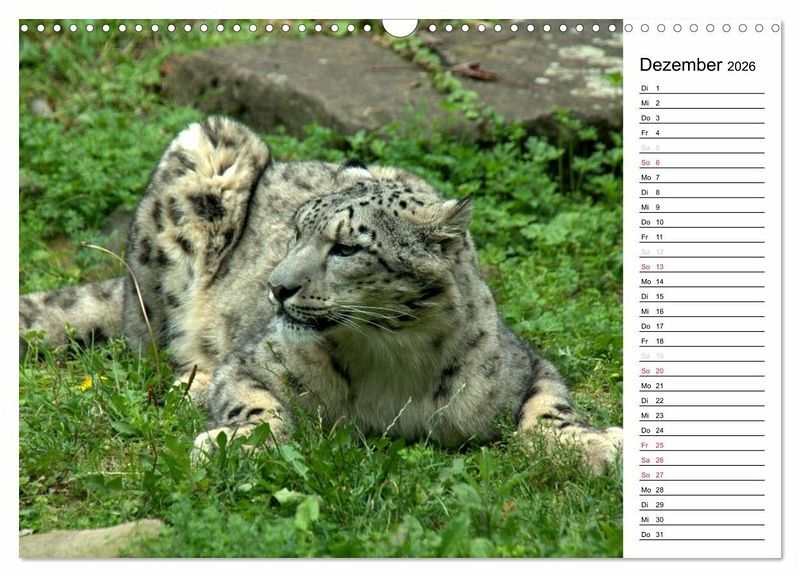Click Sunday So 20 entry
800x577 pixels.
coord(701,371)
